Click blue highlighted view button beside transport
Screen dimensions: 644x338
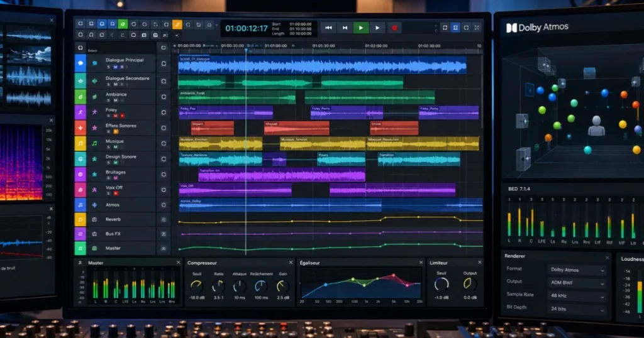[x=455, y=28]
